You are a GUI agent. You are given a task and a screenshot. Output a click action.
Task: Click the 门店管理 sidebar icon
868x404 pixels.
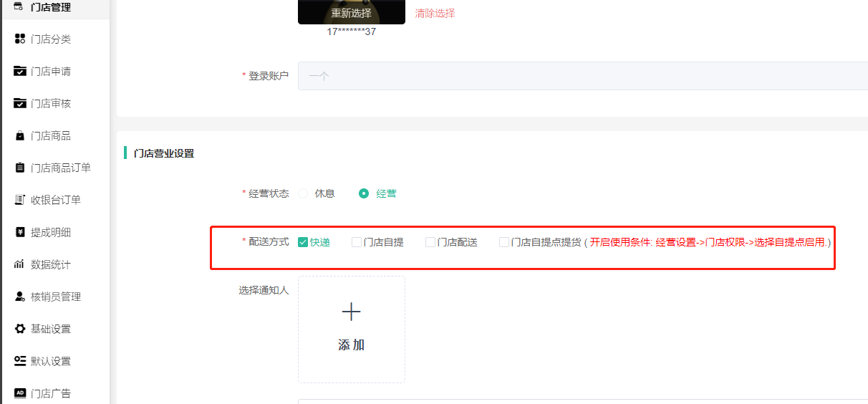click(x=20, y=6)
